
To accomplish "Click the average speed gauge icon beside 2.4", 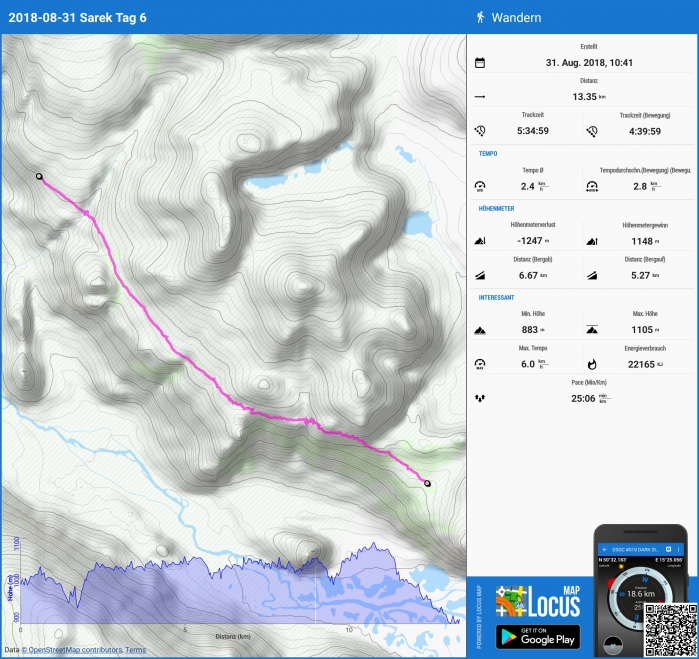I will pyautogui.click(x=480, y=186).
